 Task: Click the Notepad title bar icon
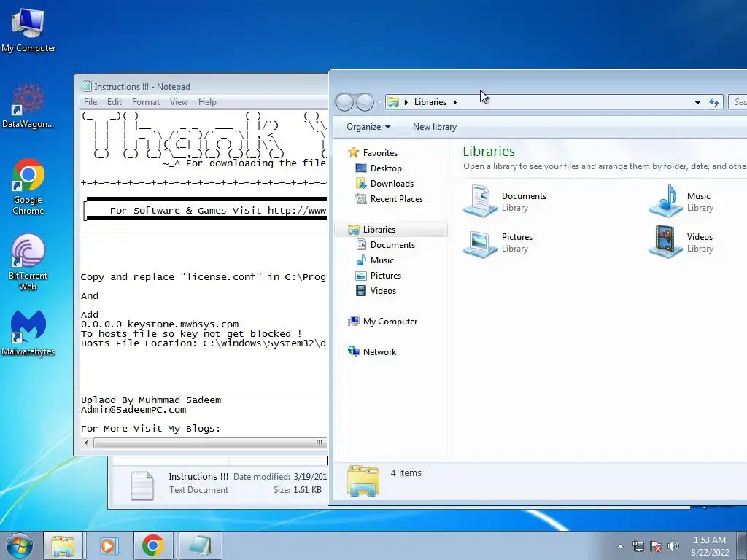pos(86,86)
